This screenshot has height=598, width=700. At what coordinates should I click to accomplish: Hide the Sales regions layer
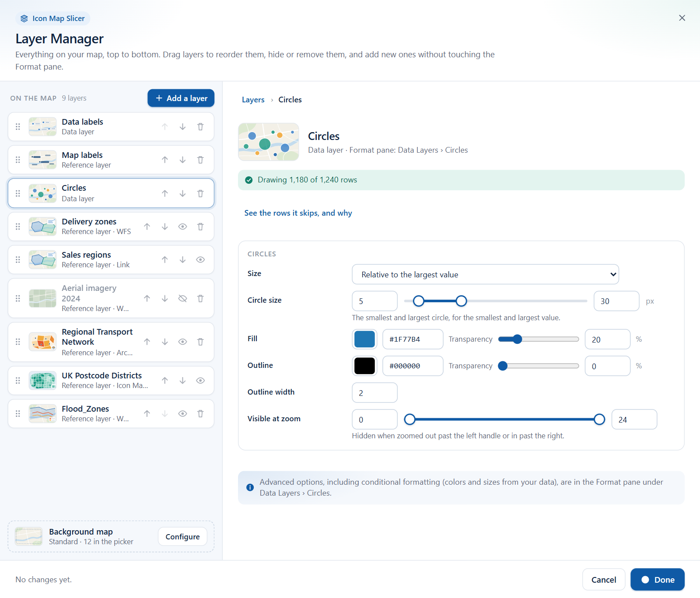coord(200,260)
